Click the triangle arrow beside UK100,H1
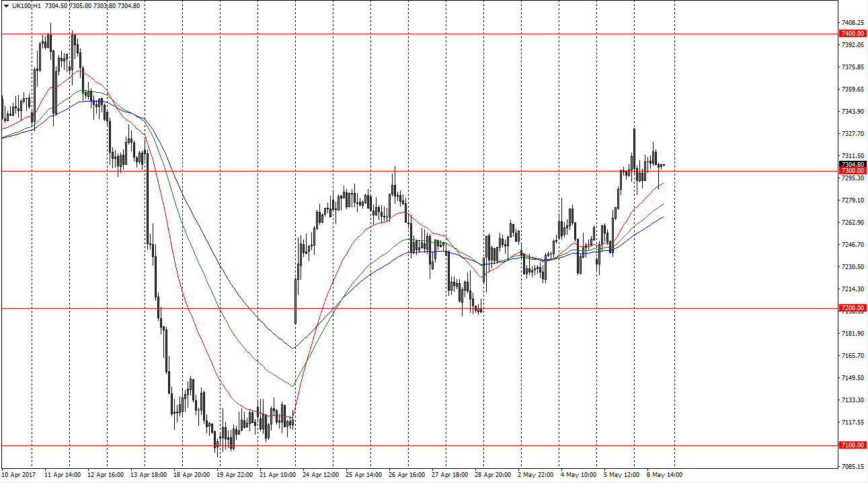The image size is (868, 483). coord(6,5)
